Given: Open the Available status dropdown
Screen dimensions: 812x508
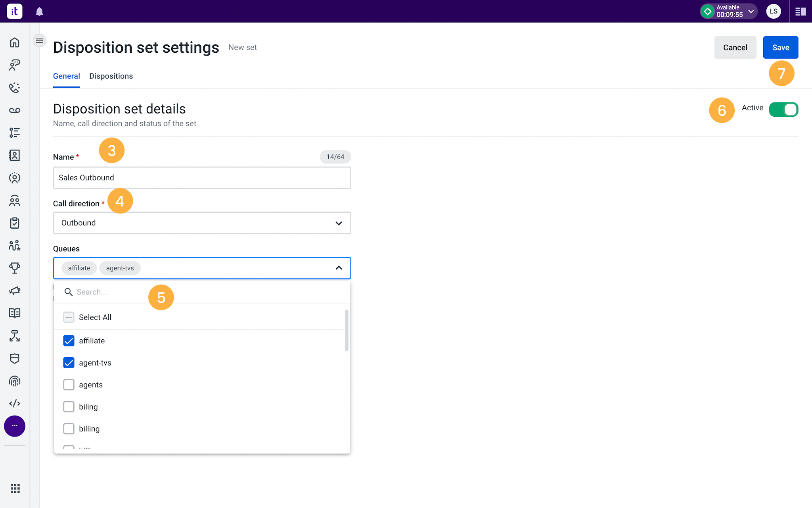Looking at the screenshot, I should pos(729,11).
